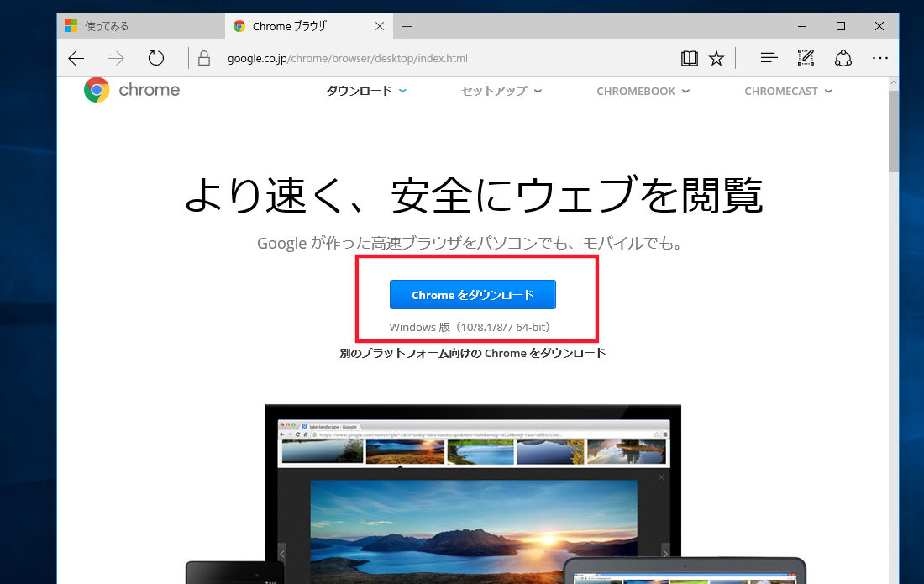The width and height of the screenshot is (924, 584).
Task: Open a new tab with plus button
Action: (x=407, y=27)
